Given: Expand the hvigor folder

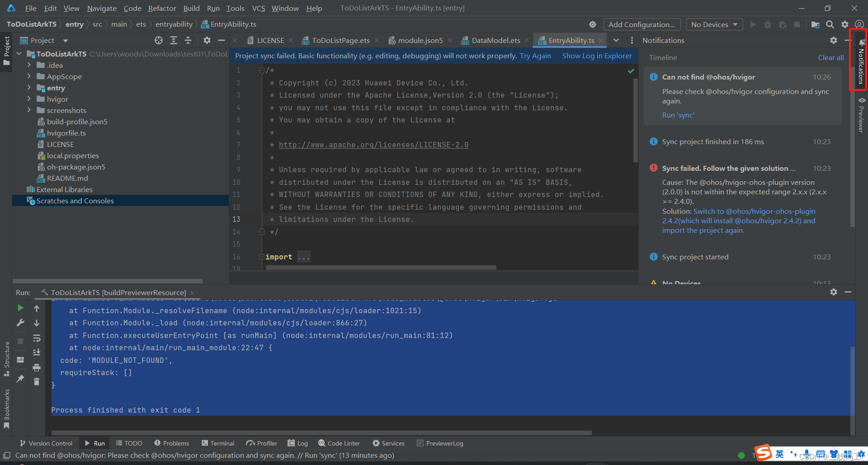Looking at the screenshot, I should click(29, 99).
